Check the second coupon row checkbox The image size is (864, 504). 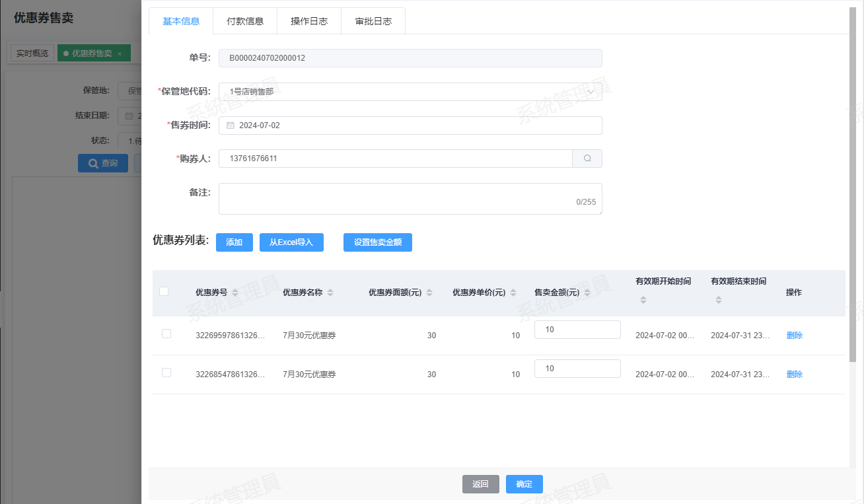(x=166, y=373)
